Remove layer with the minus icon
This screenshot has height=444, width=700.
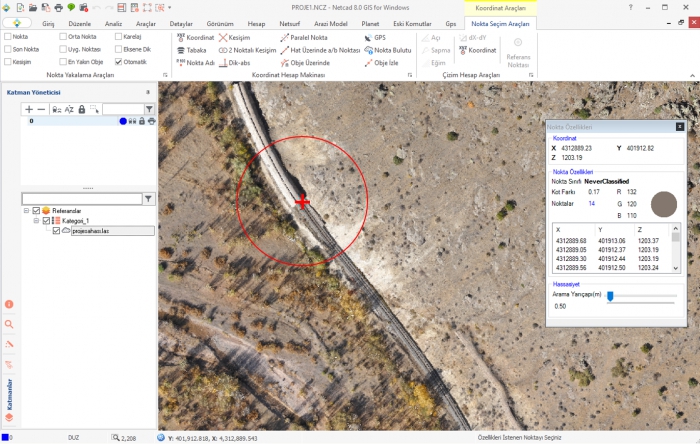42,109
